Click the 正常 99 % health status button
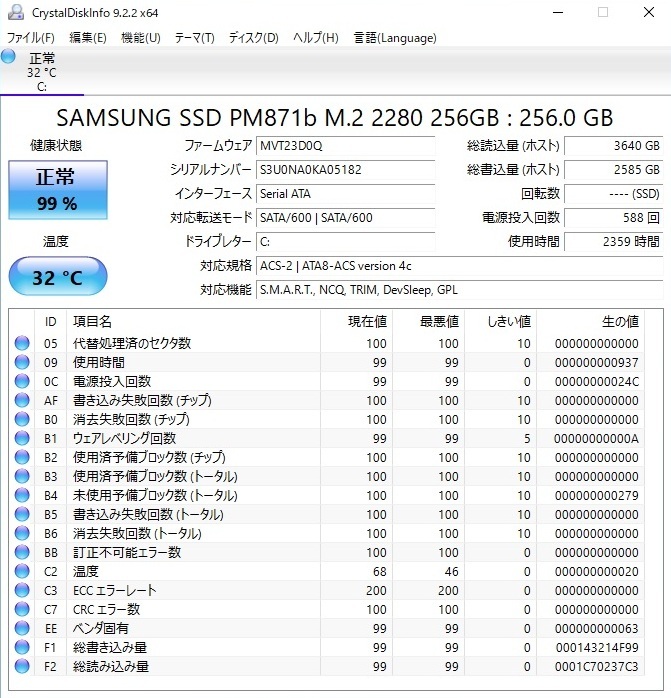 click(58, 190)
